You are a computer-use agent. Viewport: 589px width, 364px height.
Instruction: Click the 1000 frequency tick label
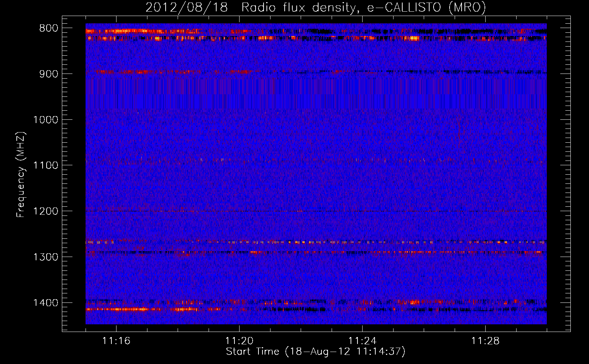point(46,120)
